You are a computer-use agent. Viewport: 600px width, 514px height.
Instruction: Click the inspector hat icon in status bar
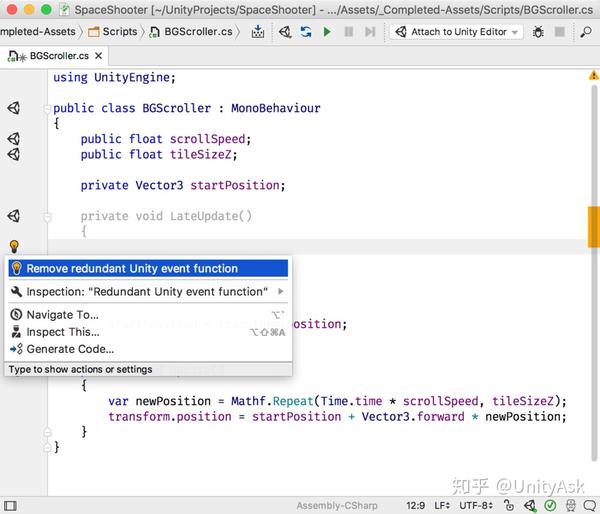571,506
